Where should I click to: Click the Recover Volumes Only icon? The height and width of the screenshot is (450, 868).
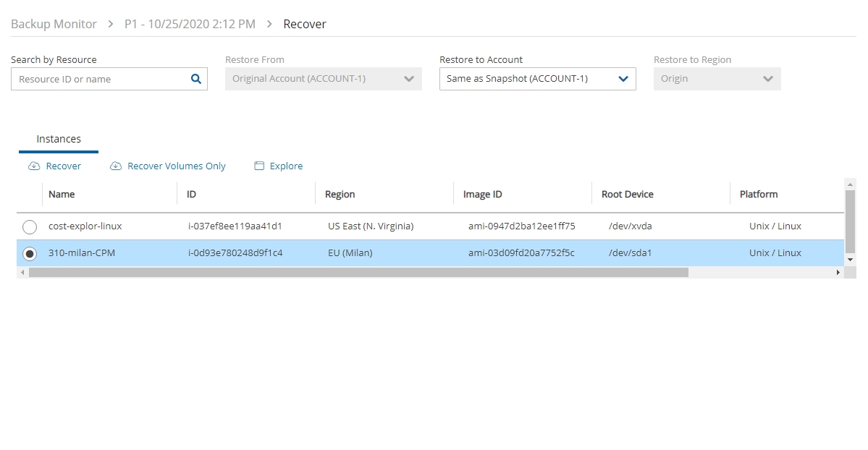(116, 166)
